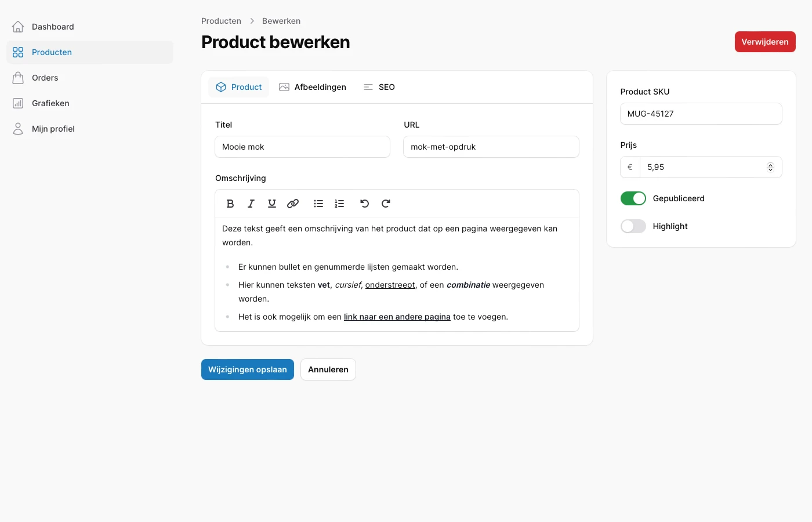
Task: Click the Bold formatting icon
Action: pyautogui.click(x=230, y=204)
